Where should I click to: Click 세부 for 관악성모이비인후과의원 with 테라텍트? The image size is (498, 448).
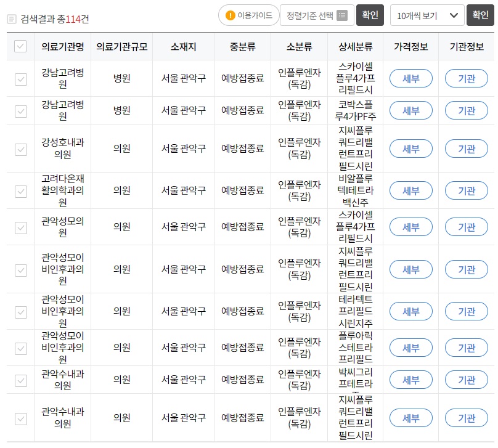point(410,311)
